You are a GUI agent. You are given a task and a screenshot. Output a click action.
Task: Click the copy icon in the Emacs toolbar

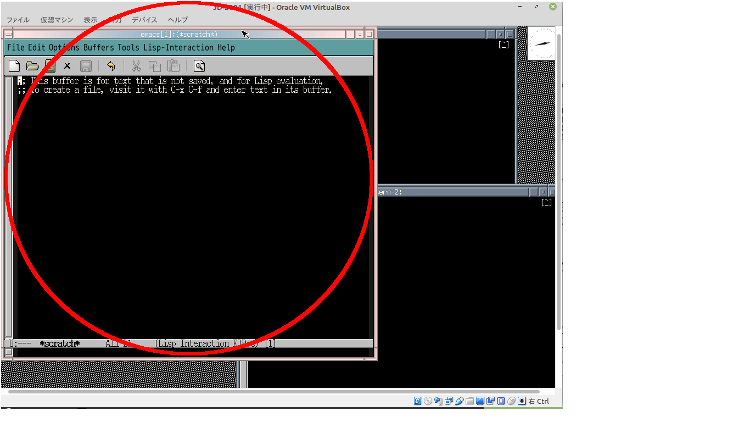coord(155,66)
